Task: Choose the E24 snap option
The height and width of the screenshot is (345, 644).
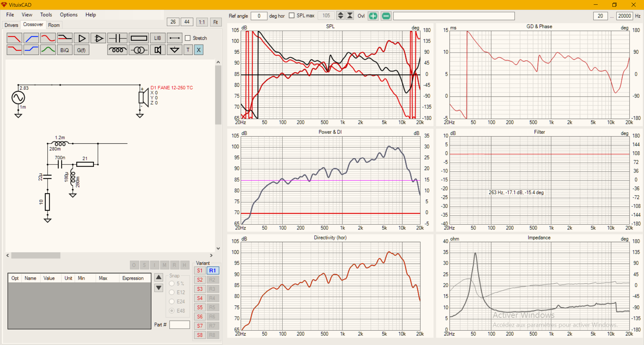Action: pyautogui.click(x=172, y=301)
